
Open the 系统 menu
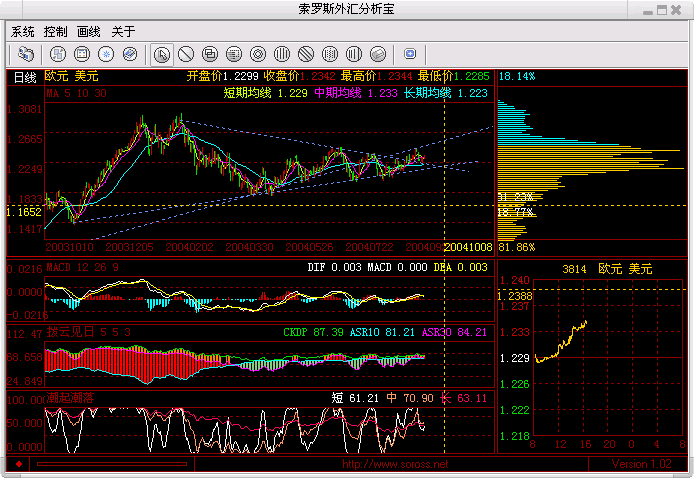pyautogui.click(x=22, y=31)
